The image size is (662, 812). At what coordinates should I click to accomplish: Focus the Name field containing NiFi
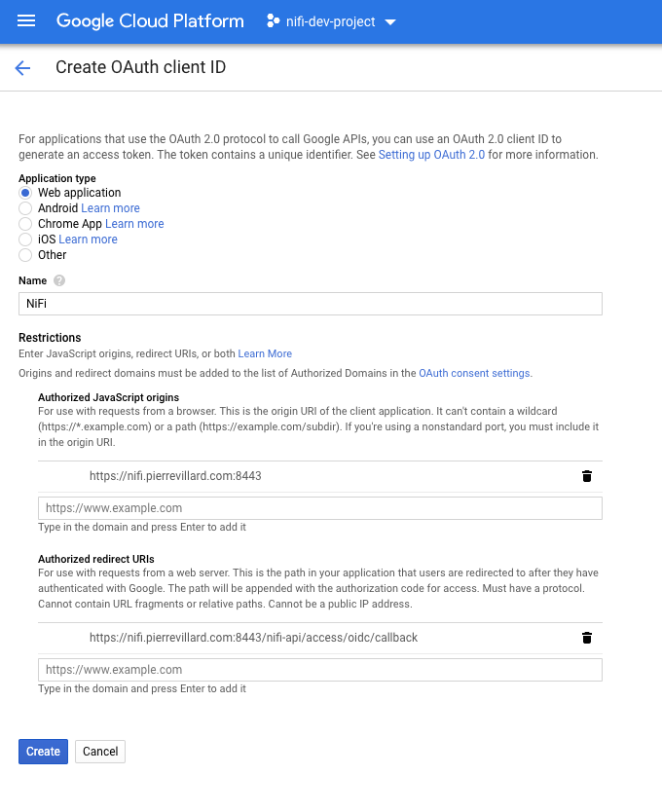(310, 304)
